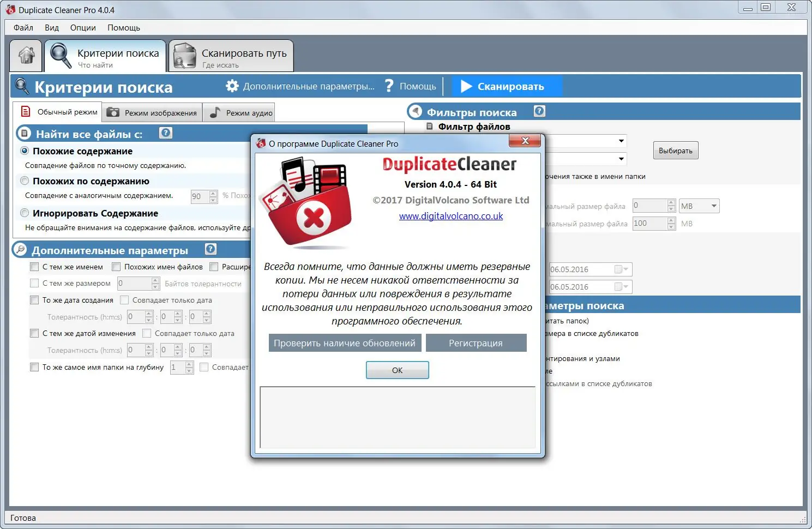Click Version 4.0.4 - 64 Bit text
The image size is (812, 529).
450,184
